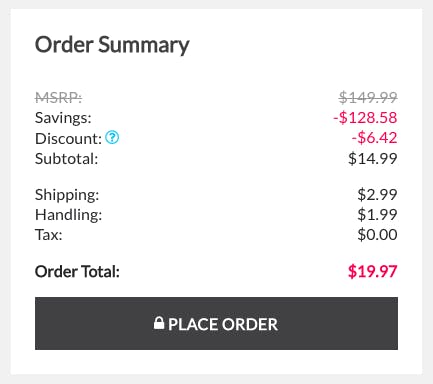Click the PLACE ORDER button
The width and height of the screenshot is (433, 384).
tap(216, 323)
